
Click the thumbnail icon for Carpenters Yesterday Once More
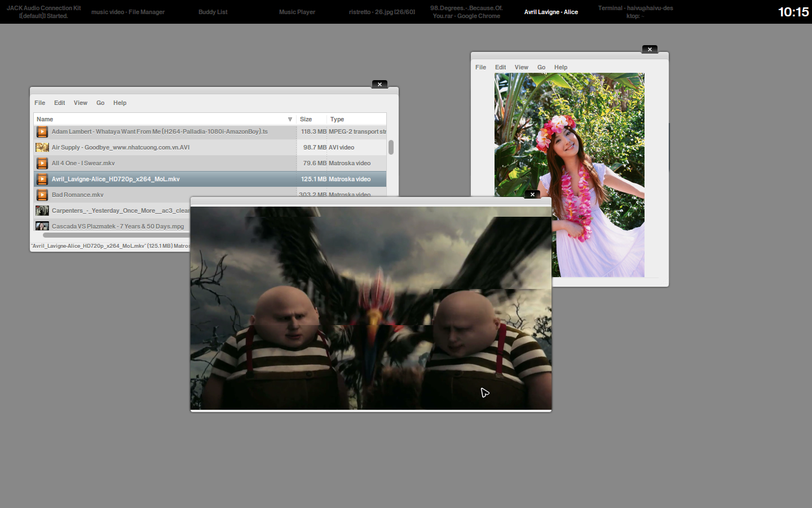click(x=42, y=211)
